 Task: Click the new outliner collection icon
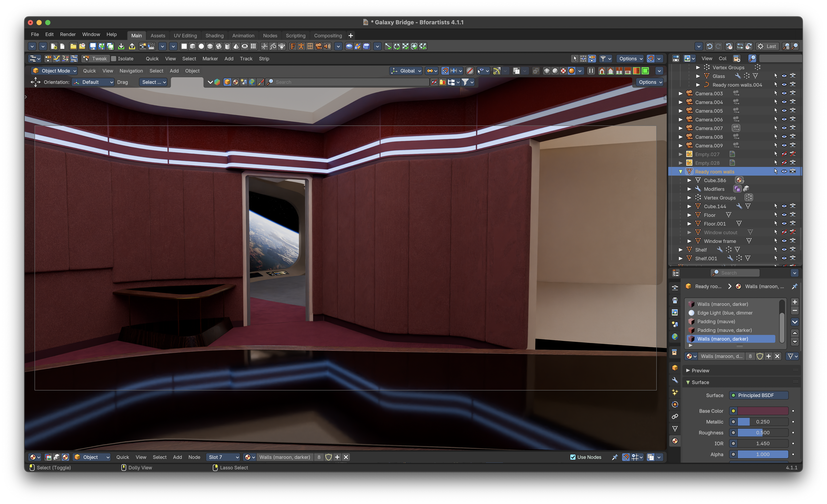[736, 59]
